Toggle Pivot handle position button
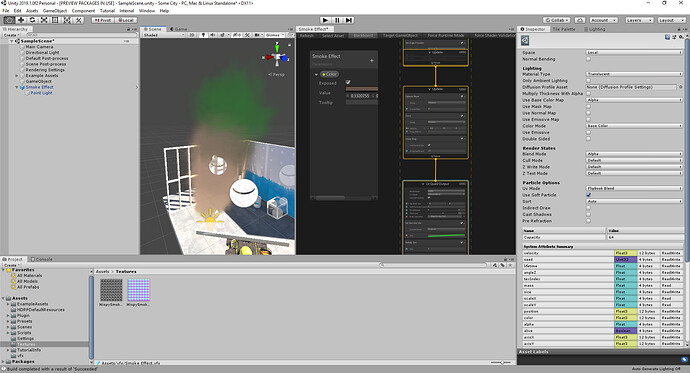Image resolution: width=690 pixels, height=373 pixels. coord(103,20)
